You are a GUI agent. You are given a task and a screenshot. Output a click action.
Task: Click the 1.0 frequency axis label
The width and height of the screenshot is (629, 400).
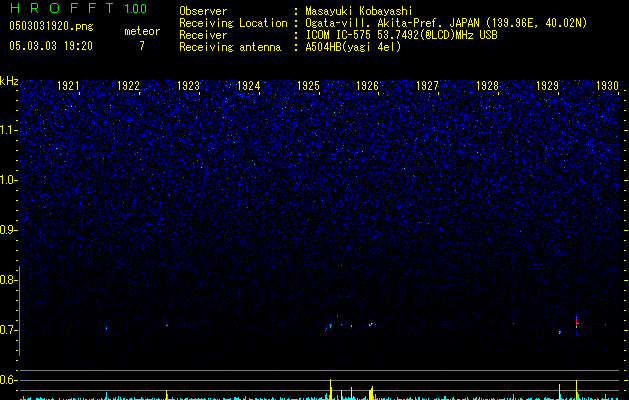click(8, 180)
